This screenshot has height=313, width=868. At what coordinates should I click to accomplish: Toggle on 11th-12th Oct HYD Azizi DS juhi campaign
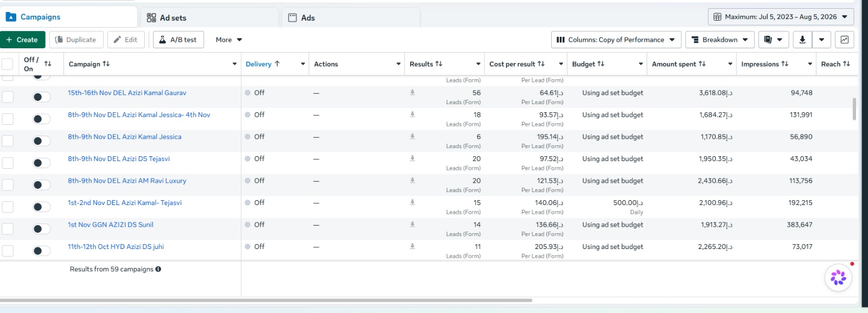[41, 251]
